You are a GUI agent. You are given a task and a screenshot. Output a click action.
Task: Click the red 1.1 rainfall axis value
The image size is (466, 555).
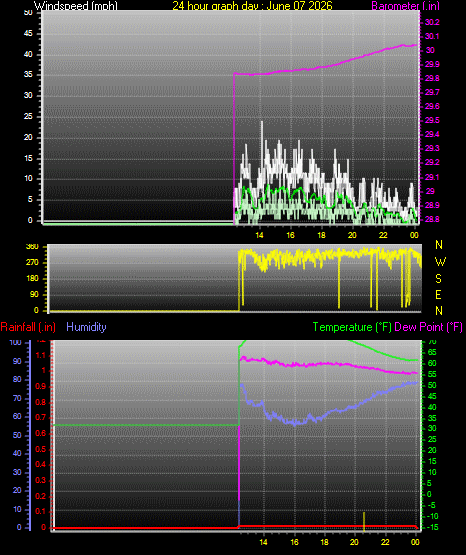(x=41, y=355)
